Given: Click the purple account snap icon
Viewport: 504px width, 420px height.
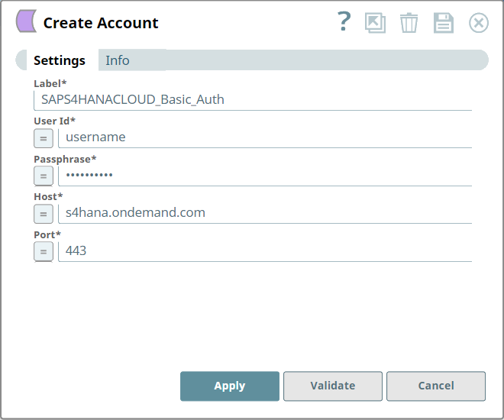Looking at the screenshot, I should click(x=27, y=21).
